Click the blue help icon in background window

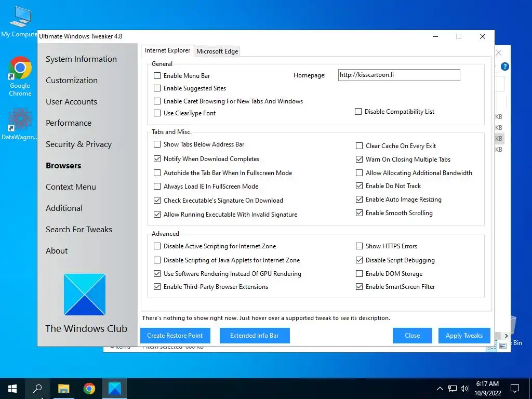point(504,66)
